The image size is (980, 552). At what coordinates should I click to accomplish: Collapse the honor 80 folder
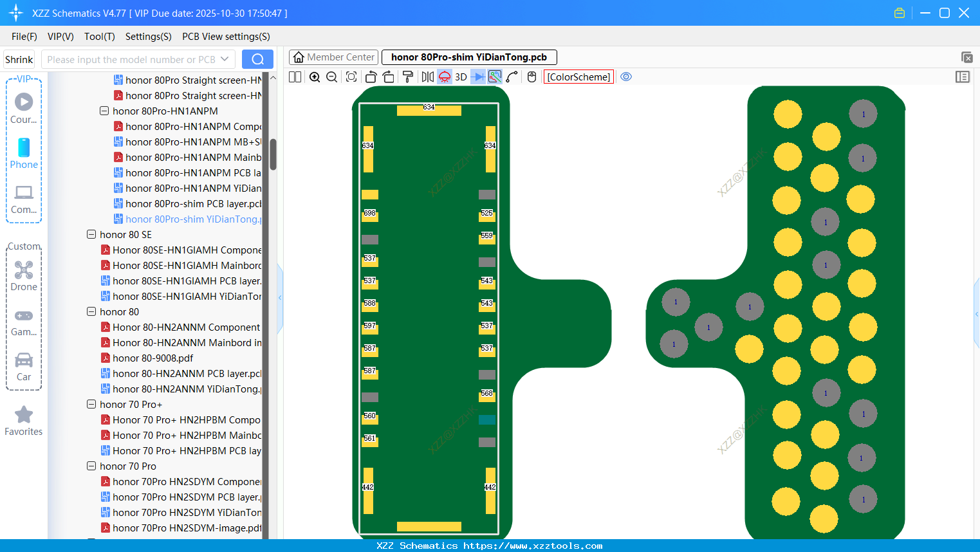tap(91, 311)
